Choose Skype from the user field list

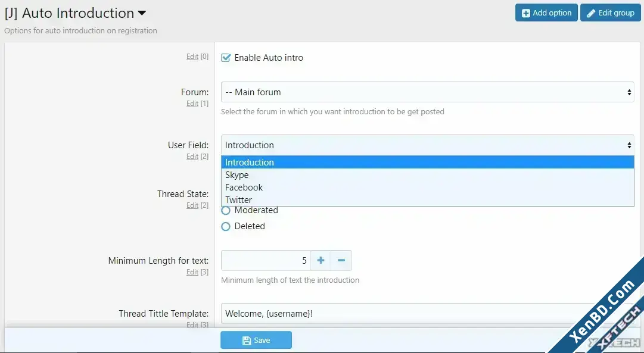(x=428, y=175)
